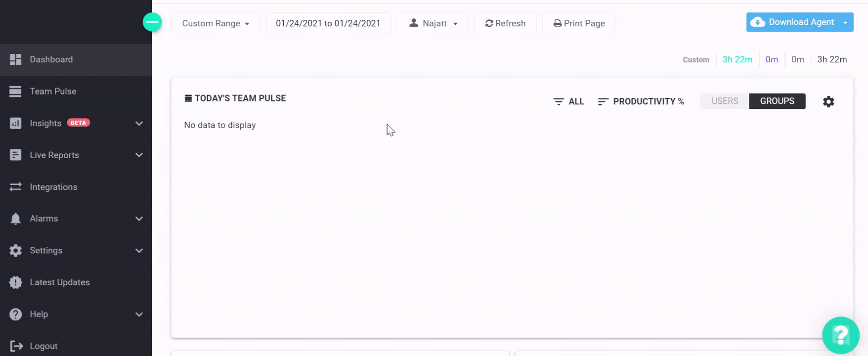Click the Help question mark icon in sidebar
Screen dimensions: 868x356
(16, 314)
